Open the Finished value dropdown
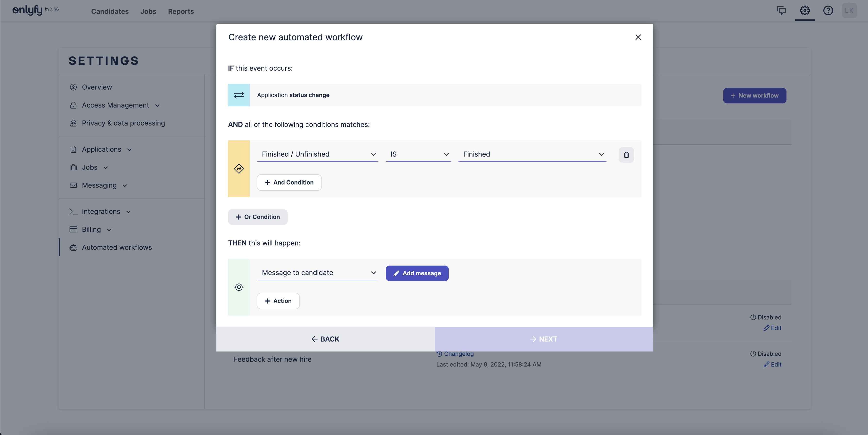 coord(532,154)
